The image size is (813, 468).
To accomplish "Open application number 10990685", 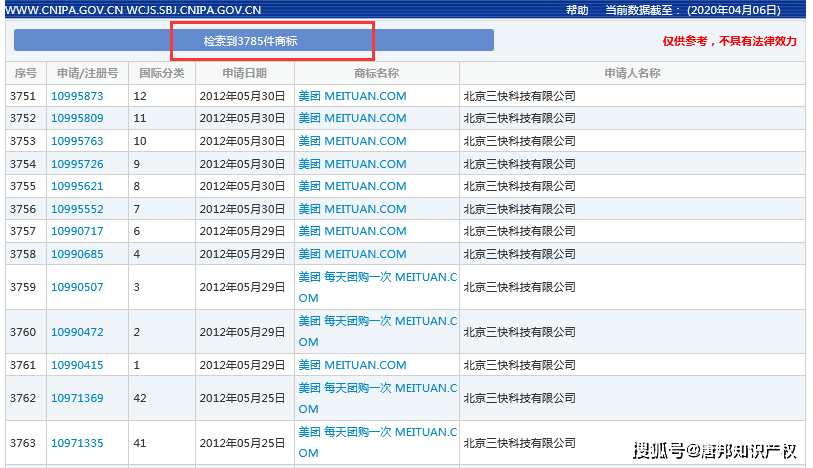I will (x=77, y=254).
